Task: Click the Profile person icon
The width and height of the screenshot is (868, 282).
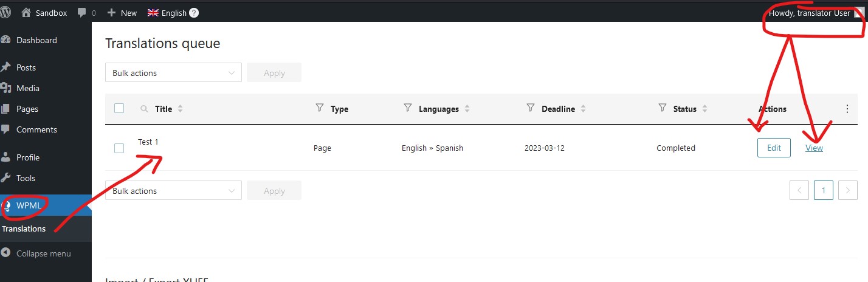Action: [6, 157]
